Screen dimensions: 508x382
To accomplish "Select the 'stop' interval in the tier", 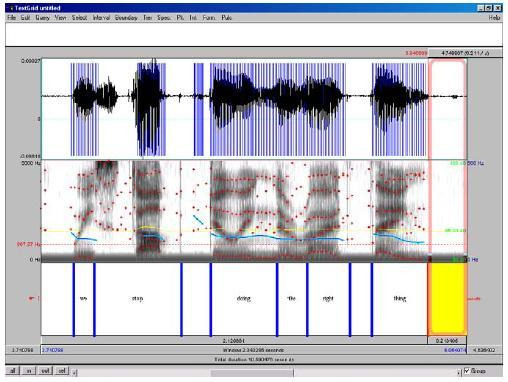I will click(138, 299).
